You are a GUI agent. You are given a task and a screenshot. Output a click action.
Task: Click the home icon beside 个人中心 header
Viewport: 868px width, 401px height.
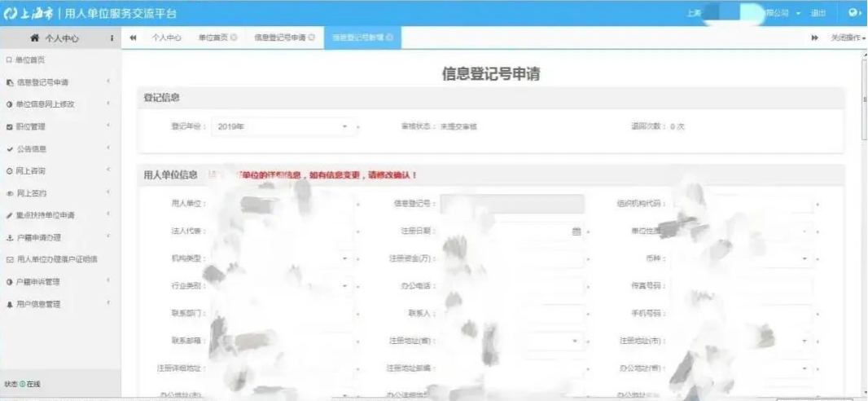pyautogui.click(x=35, y=38)
